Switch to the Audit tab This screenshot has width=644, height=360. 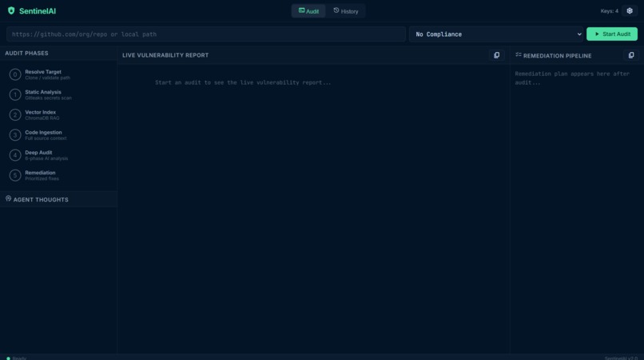tap(308, 11)
